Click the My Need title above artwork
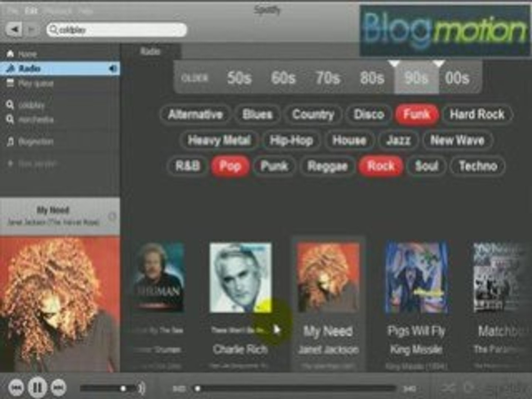Screen dimensions: 532x399 53,210
